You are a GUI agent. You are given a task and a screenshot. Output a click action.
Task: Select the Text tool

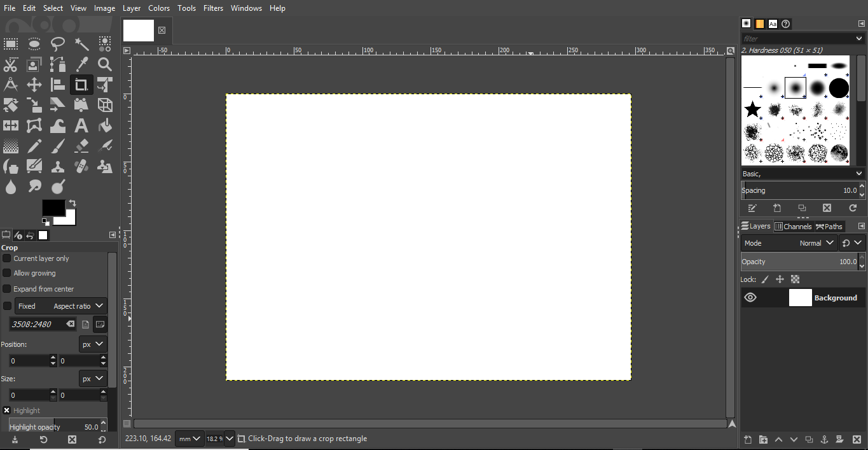(81, 125)
